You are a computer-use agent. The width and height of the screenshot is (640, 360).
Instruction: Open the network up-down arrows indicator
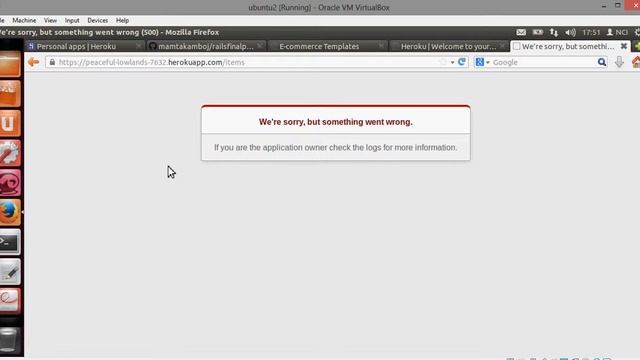tap(553, 32)
